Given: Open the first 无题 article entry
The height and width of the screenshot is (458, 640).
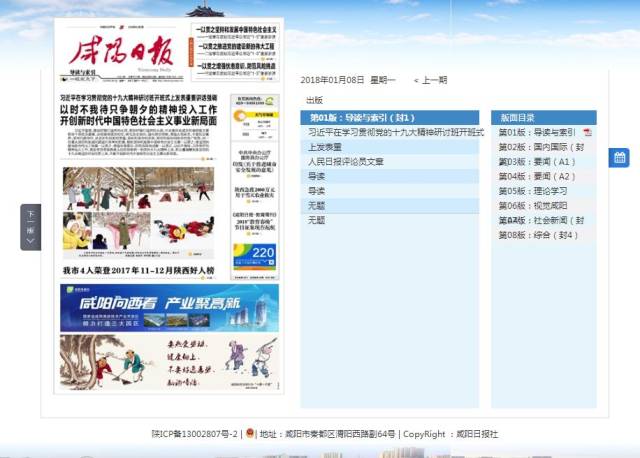Looking at the screenshot, I should coord(390,206).
